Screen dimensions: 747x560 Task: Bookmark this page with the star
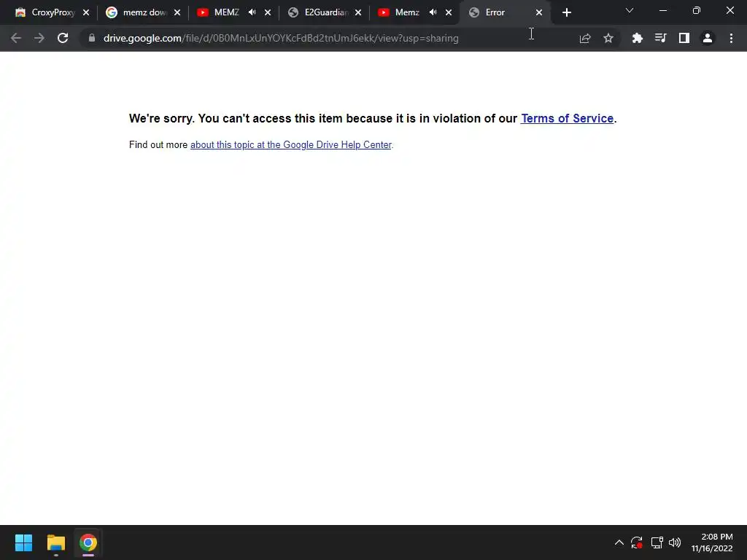click(x=608, y=38)
